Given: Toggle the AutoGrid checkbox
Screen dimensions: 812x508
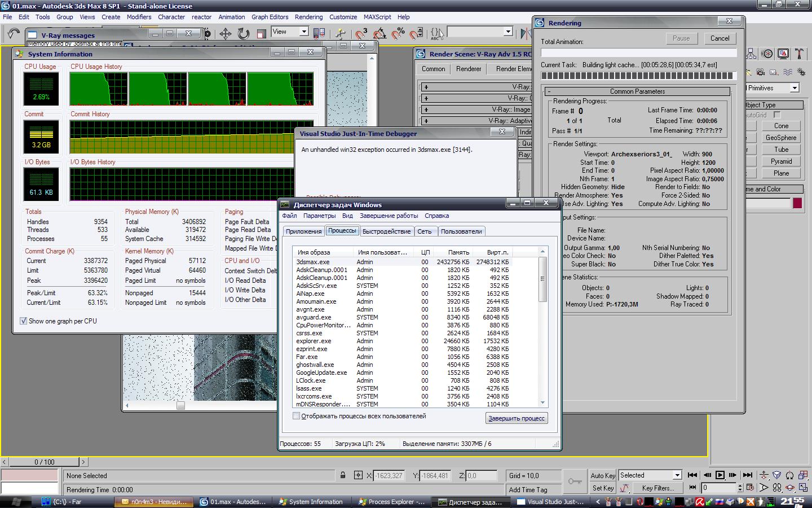Looking at the screenshot, I should [776, 115].
